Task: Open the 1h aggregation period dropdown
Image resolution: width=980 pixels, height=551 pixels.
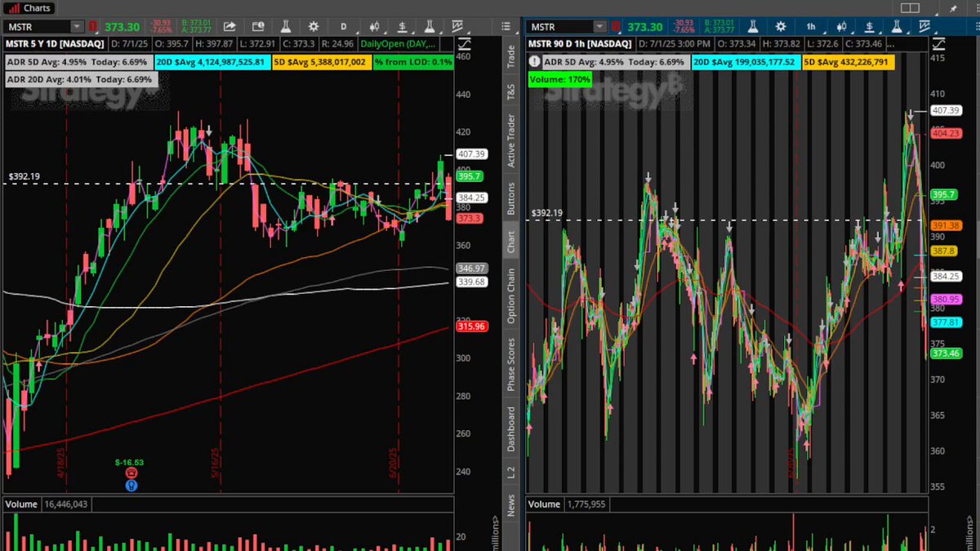Action: pyautogui.click(x=812, y=26)
